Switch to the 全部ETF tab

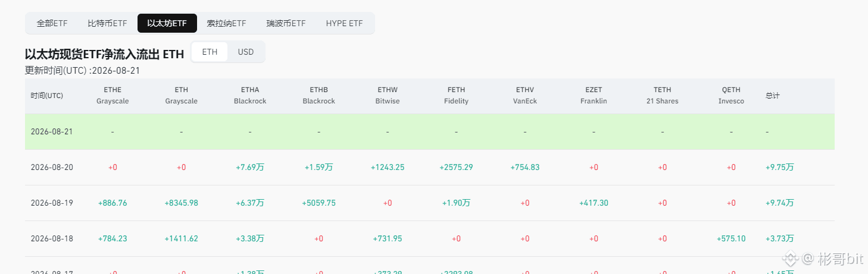coord(52,23)
